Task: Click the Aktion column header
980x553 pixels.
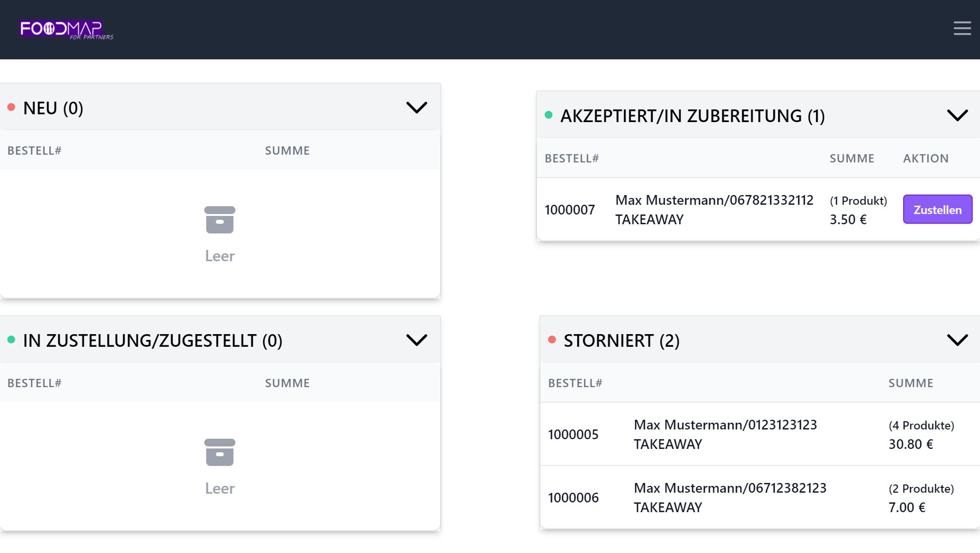Action: (x=926, y=159)
